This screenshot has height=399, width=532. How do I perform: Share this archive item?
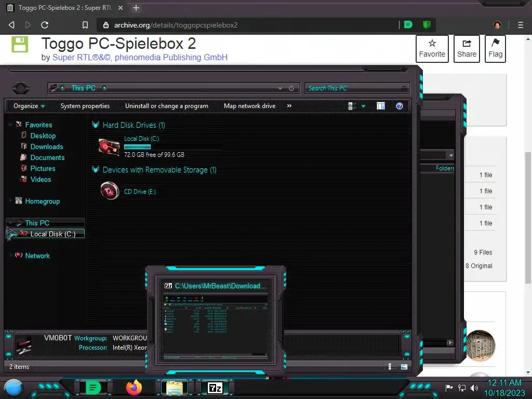point(467,49)
